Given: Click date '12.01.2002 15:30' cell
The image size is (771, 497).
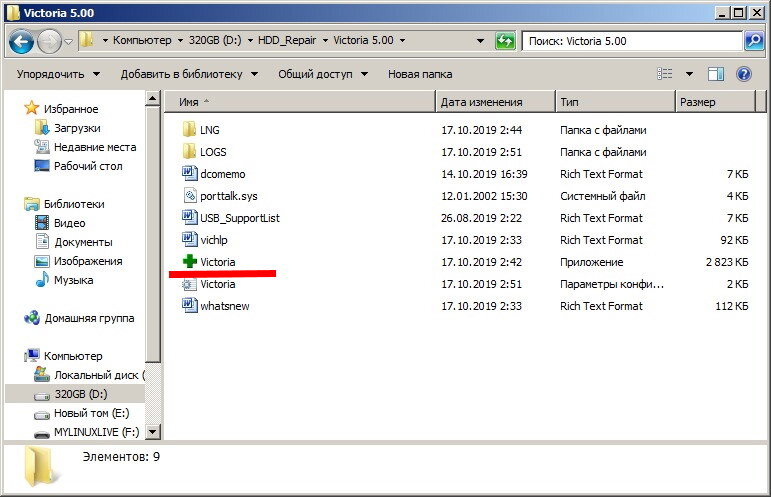Looking at the screenshot, I should point(484,196).
